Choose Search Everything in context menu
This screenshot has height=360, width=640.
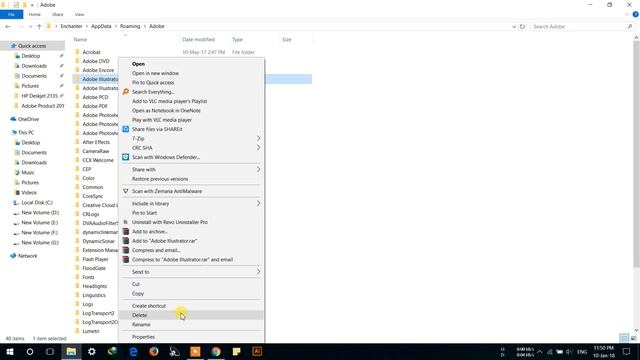click(153, 92)
